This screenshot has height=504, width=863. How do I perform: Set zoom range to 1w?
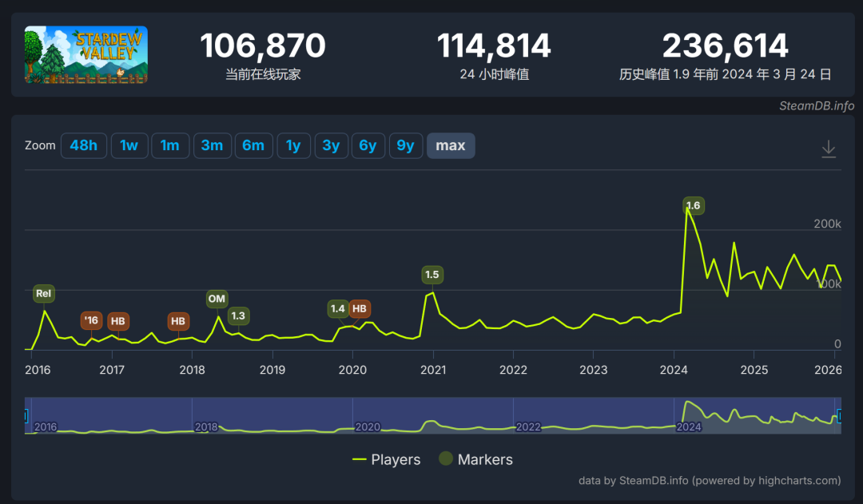129,146
